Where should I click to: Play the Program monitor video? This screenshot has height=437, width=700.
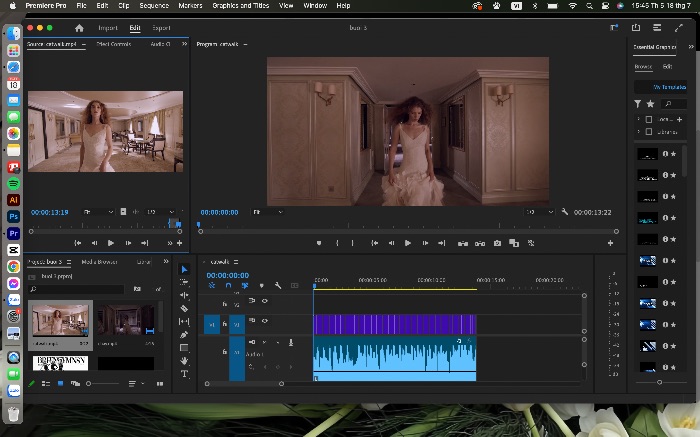tap(408, 243)
